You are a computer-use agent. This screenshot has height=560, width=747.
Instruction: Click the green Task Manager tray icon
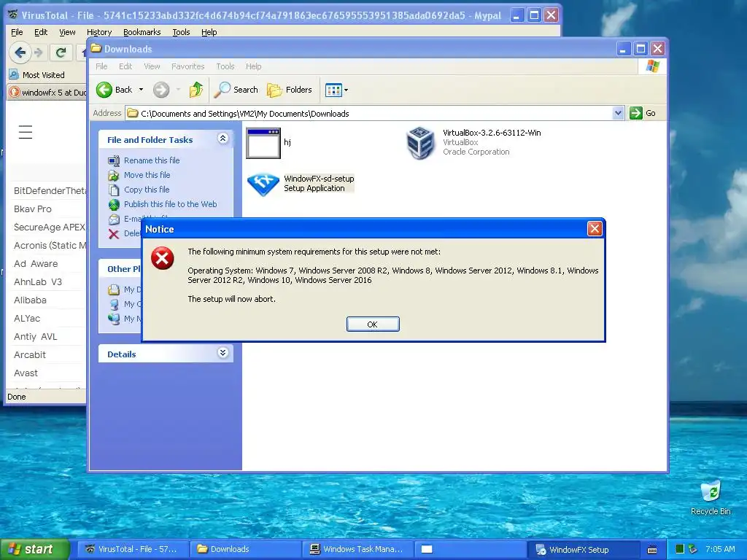[x=680, y=549]
